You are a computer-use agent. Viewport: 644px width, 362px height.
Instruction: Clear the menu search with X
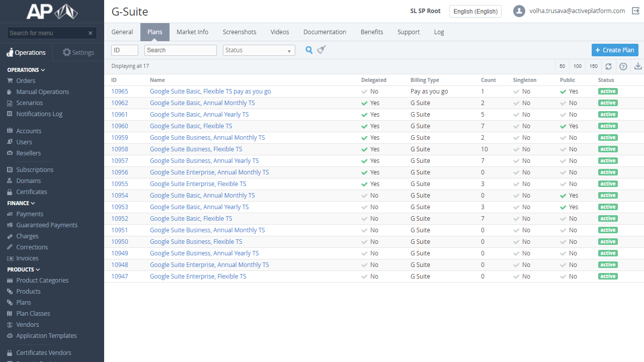click(x=91, y=33)
